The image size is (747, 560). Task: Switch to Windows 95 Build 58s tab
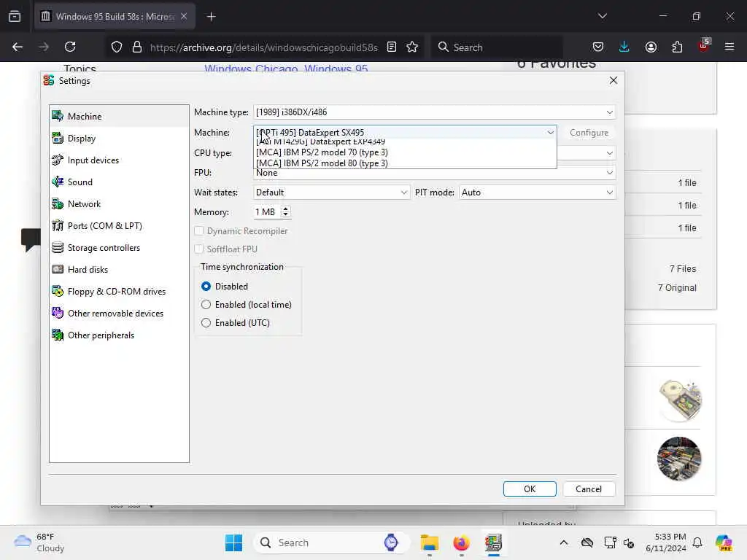point(113,16)
